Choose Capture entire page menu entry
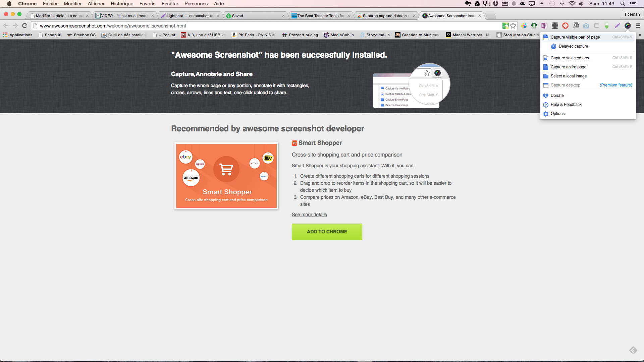The width and height of the screenshot is (644, 362). pyautogui.click(x=568, y=67)
